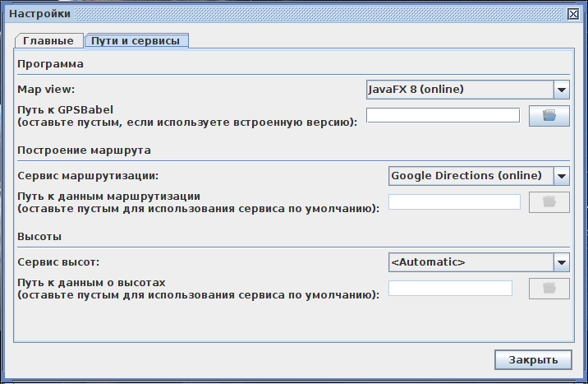Click the Настройки title bar text
The height and width of the screenshot is (384, 588).
39,14
